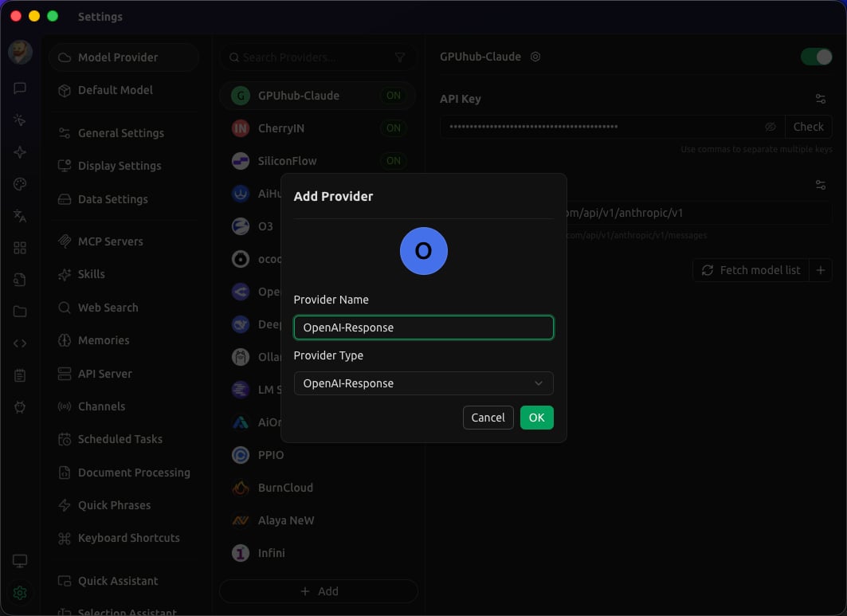Open Quick Assistant settings item
This screenshot has height=616, width=847.
(124, 581)
